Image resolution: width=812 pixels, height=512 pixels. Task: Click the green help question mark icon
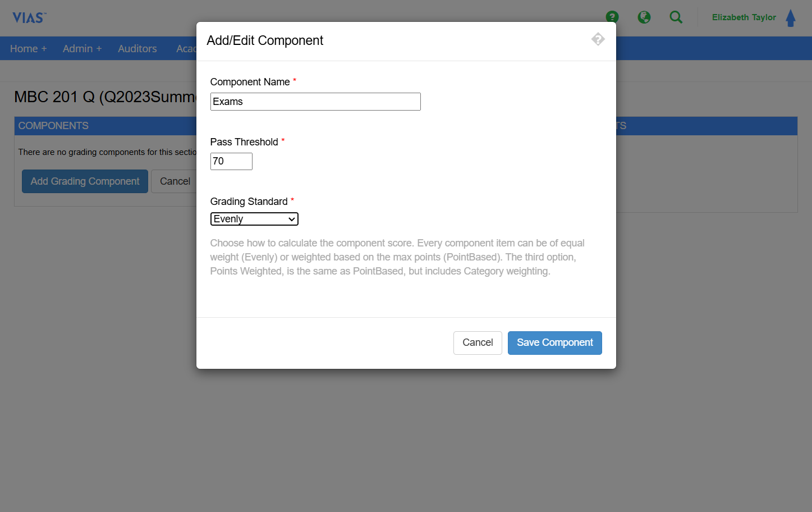pyautogui.click(x=612, y=17)
